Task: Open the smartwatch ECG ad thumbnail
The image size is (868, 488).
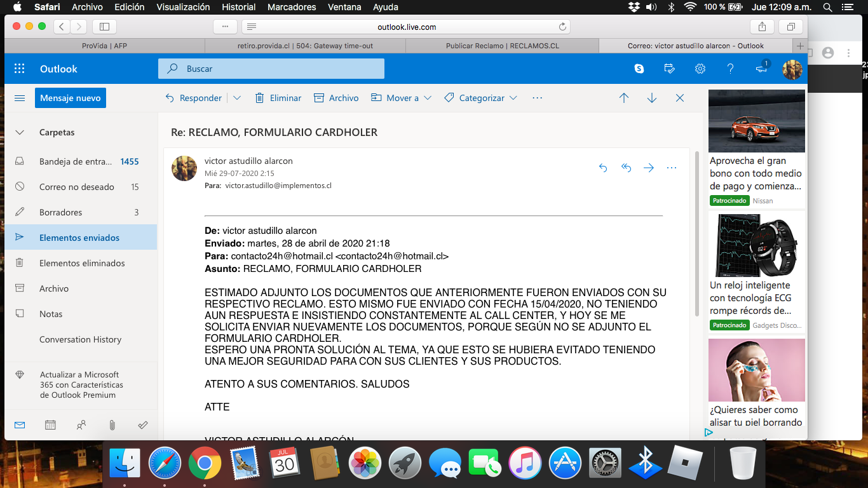Action: point(756,245)
